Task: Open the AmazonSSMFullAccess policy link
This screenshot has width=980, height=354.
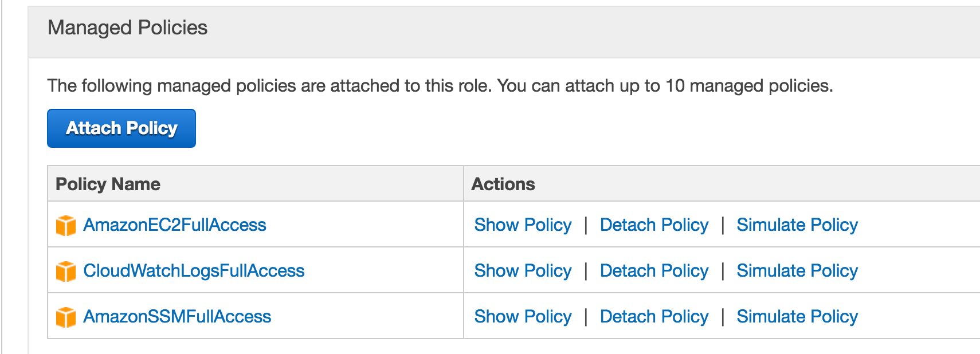Action: 177,317
